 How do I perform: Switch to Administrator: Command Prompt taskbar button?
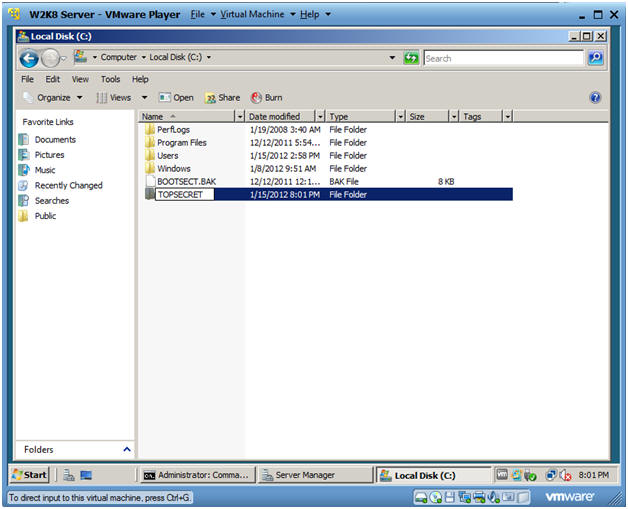coord(197,475)
